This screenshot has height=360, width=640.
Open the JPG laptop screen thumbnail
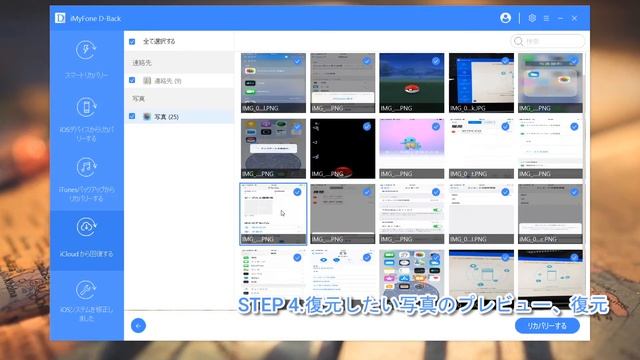point(481,82)
